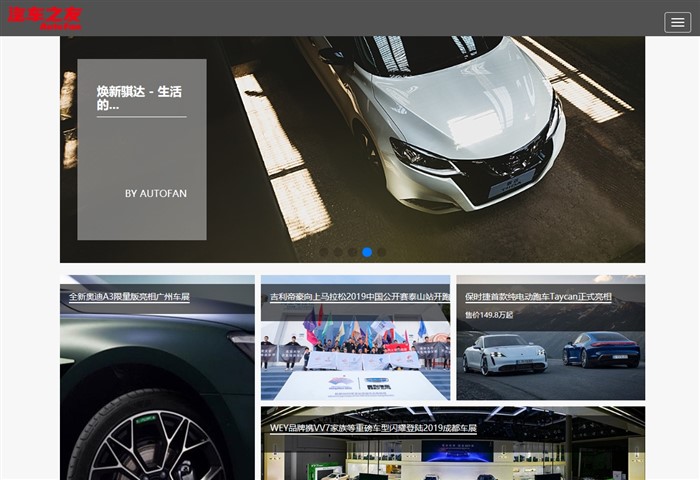Click the 售价149.8万起 price text
The height and width of the screenshot is (480, 700).
pyautogui.click(x=489, y=315)
